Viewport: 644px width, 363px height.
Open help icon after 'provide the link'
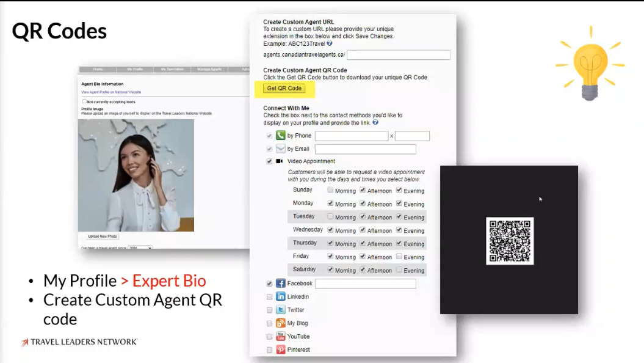(375, 122)
